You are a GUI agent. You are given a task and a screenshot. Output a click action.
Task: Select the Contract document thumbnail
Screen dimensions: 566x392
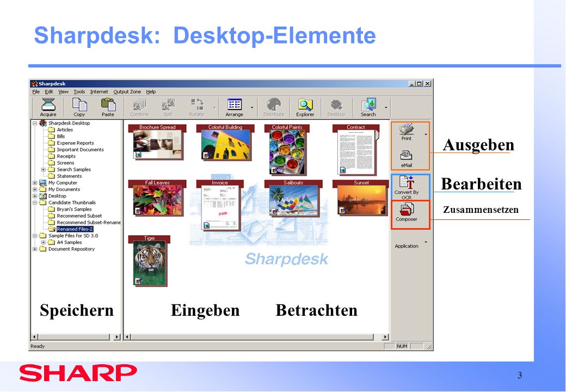[x=356, y=150]
